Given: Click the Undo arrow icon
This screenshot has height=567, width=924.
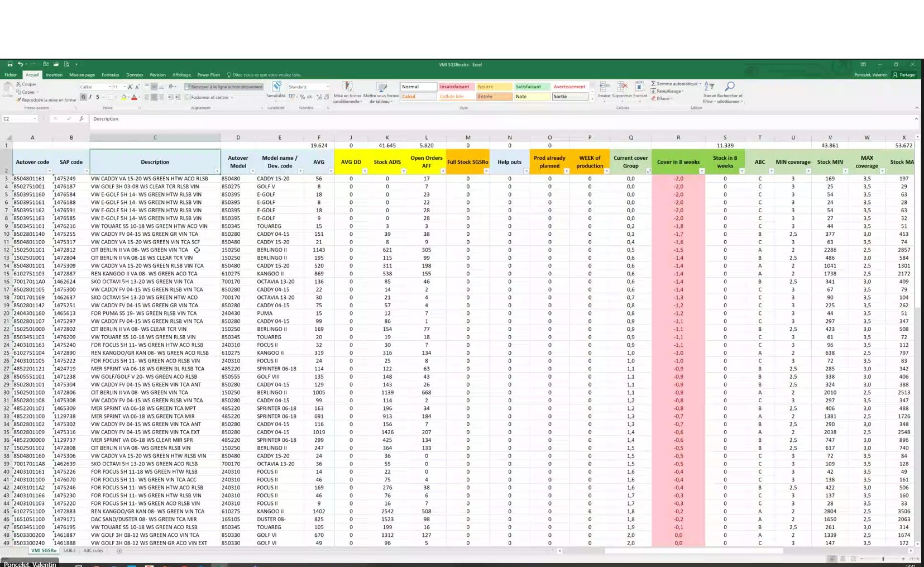Looking at the screenshot, I should 20,64.
